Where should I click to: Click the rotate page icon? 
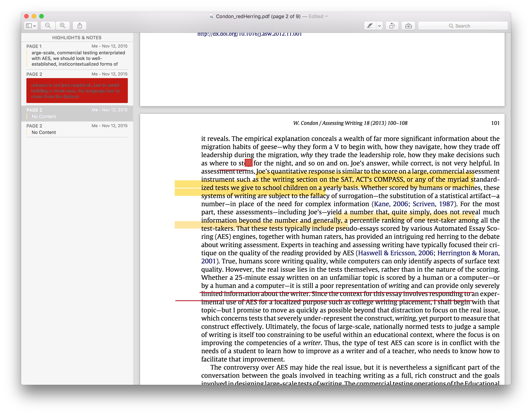[x=392, y=26]
